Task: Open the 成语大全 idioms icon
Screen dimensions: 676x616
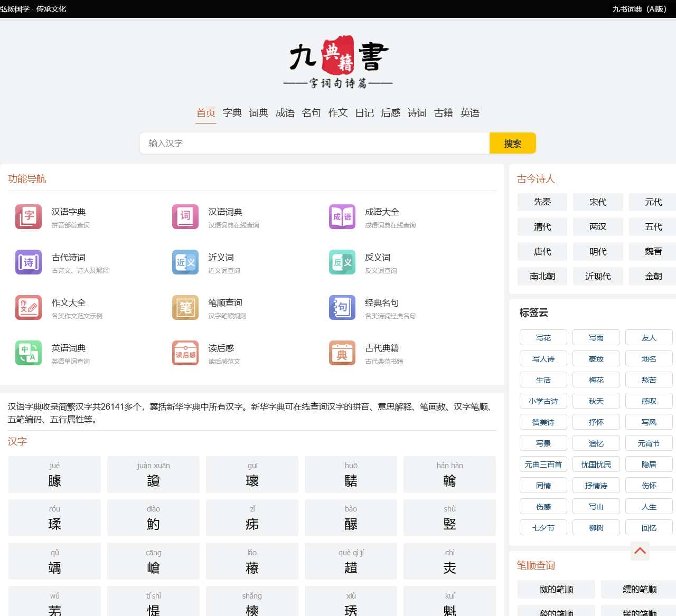Action: coord(342,216)
